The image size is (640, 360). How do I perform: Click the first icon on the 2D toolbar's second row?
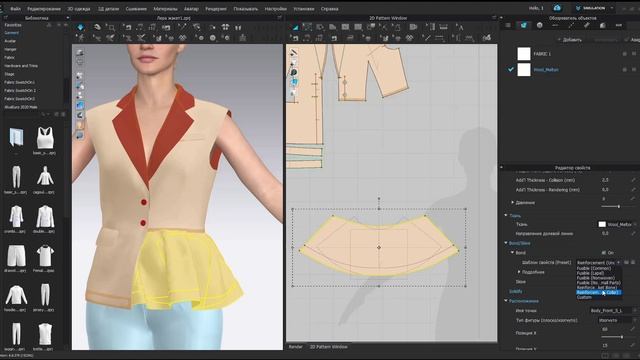(x=295, y=38)
